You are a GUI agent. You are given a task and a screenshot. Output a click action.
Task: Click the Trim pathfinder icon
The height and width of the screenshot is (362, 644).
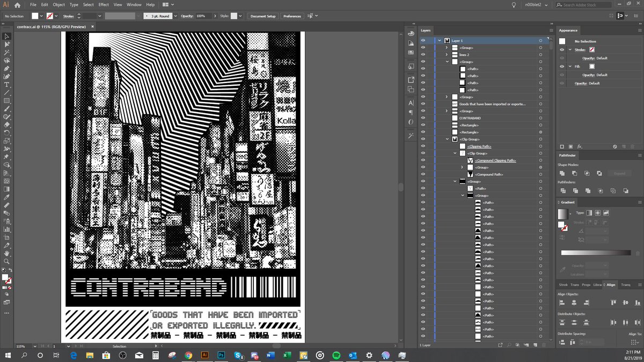(574, 190)
